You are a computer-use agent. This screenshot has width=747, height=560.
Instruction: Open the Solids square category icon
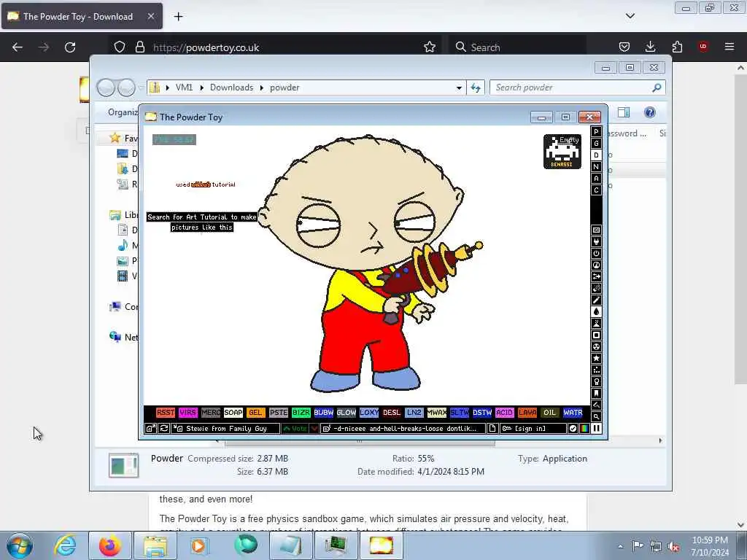click(x=596, y=335)
